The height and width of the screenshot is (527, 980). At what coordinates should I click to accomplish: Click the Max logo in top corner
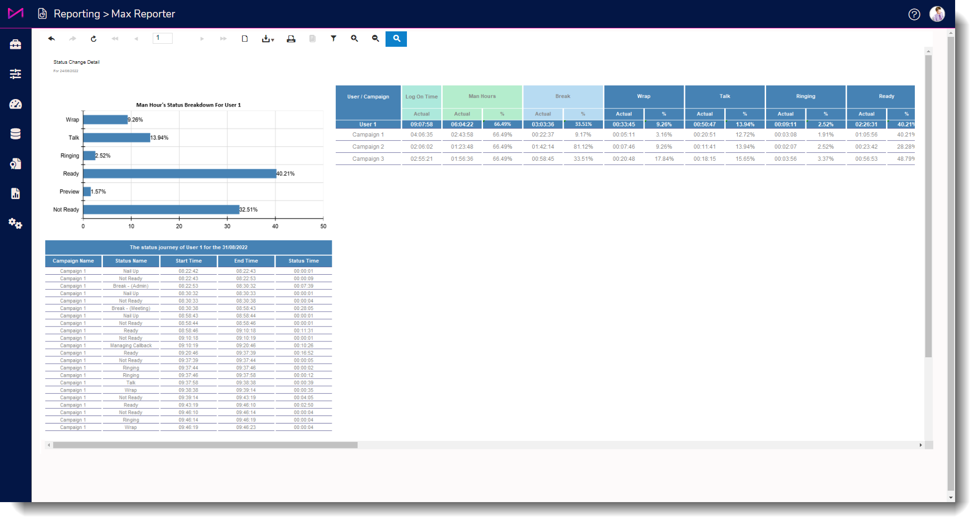click(x=16, y=13)
